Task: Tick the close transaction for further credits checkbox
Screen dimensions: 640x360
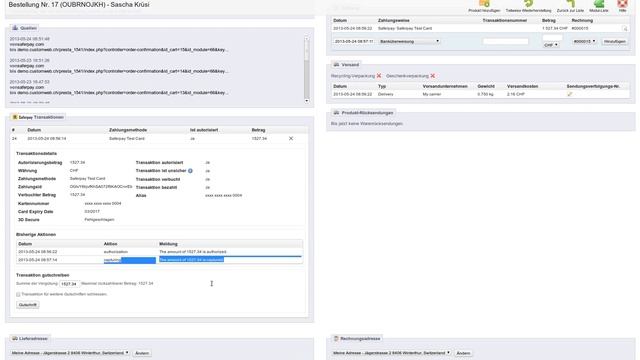Action: pyautogui.click(x=18, y=294)
